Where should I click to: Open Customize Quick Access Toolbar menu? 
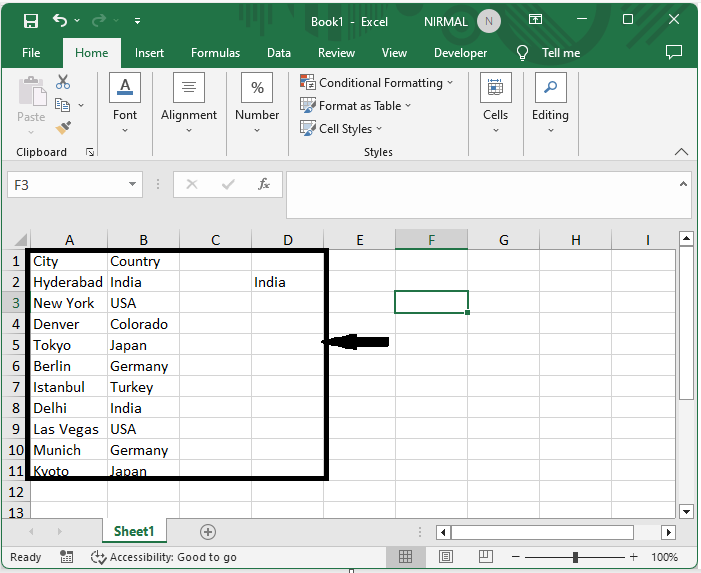click(137, 21)
